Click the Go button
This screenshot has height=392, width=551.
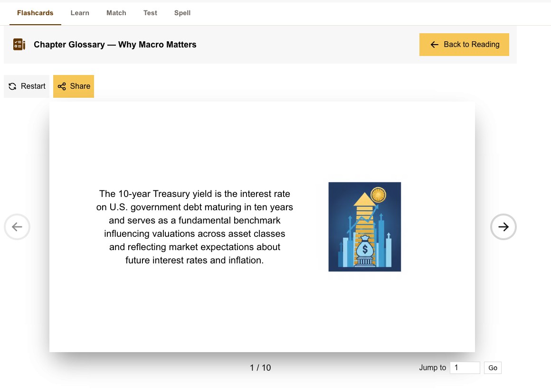coord(493,368)
